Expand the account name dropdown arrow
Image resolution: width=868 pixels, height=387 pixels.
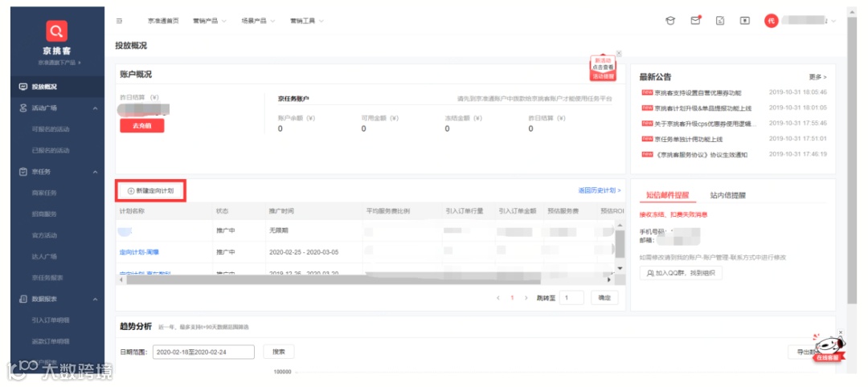(x=833, y=21)
